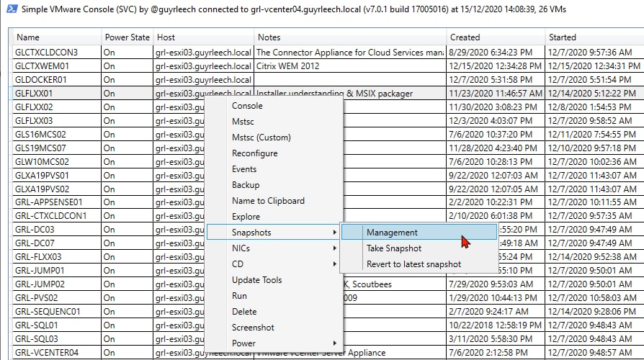Viewport: 644px width, 360px height.
Task: Click the GRL-FLXX03 VM name
Action: [x=37, y=256]
